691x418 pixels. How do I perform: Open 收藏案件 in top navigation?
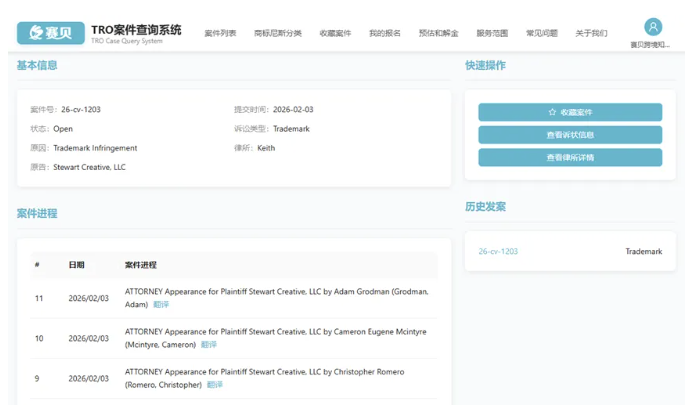335,34
